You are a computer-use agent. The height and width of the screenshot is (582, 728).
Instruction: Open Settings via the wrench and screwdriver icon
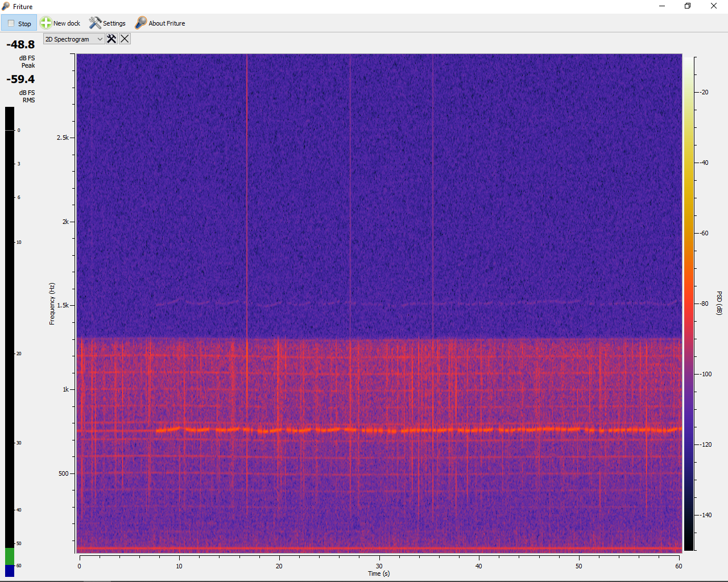pyautogui.click(x=95, y=23)
